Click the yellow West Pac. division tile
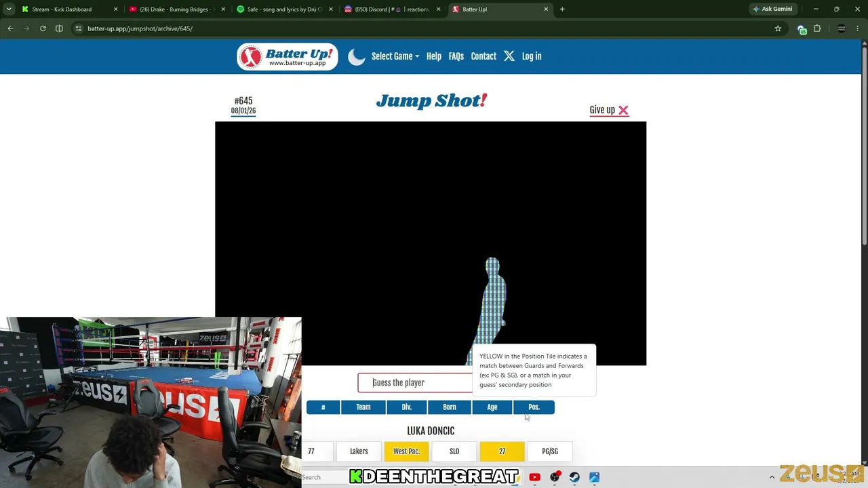Screen dimensions: 868x488 point(407,451)
